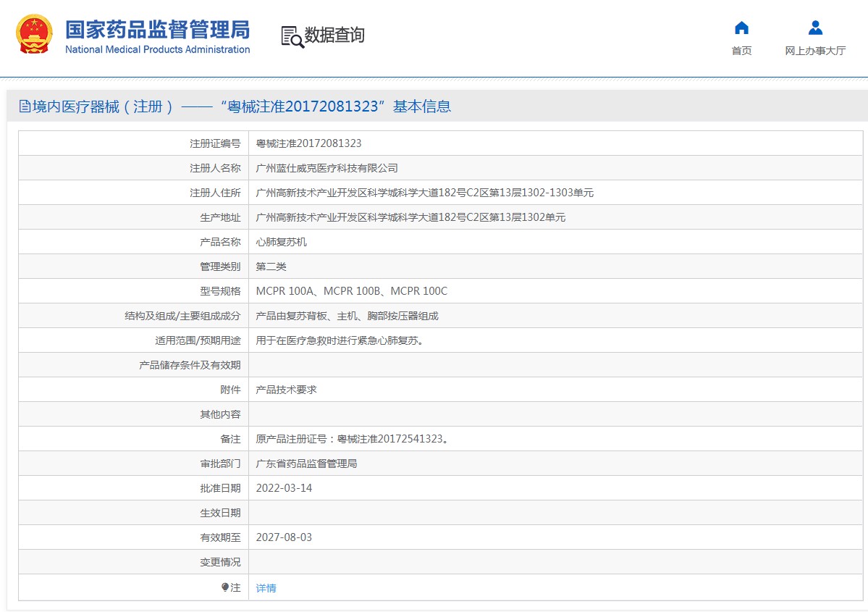
Task: Select registration number 粤械注准20172081323 in the table
Action: [x=308, y=143]
